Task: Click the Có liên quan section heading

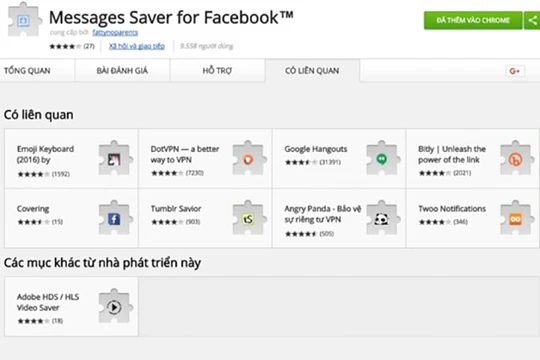Action: pos(39,115)
